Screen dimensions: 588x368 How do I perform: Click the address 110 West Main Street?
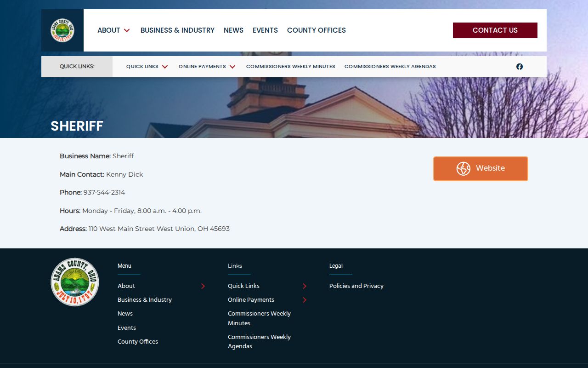(x=159, y=229)
